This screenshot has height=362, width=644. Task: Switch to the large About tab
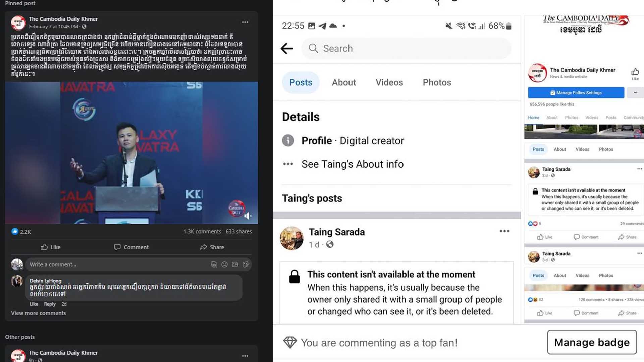click(x=344, y=82)
